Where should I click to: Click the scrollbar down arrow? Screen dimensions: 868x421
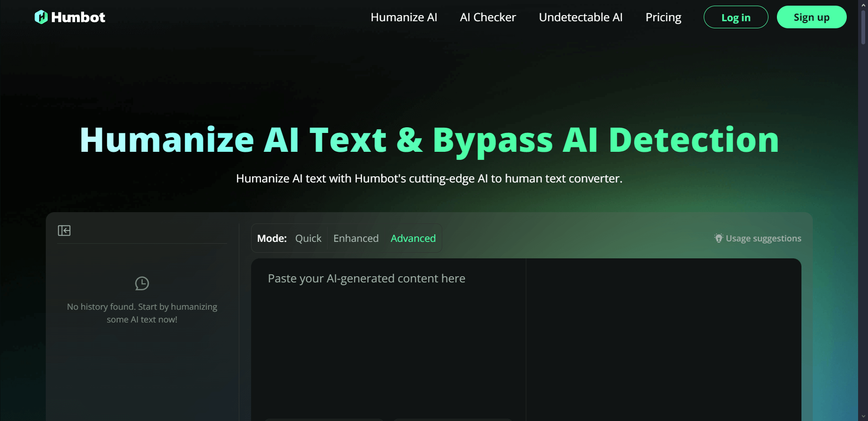tap(863, 416)
